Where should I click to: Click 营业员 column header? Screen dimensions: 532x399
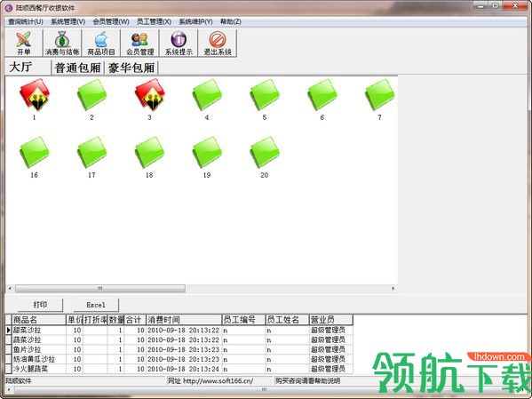[330, 320]
